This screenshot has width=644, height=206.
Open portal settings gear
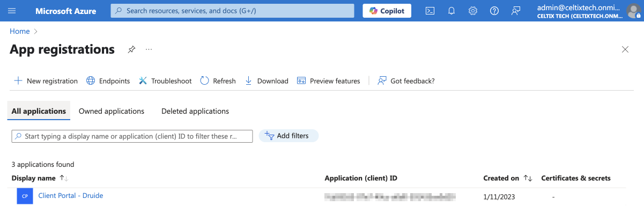click(473, 11)
